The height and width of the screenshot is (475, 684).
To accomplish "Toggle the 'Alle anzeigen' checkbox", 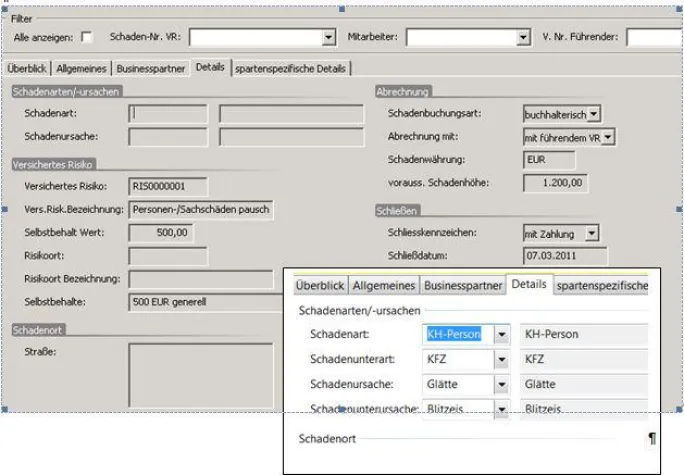I will coord(86,37).
